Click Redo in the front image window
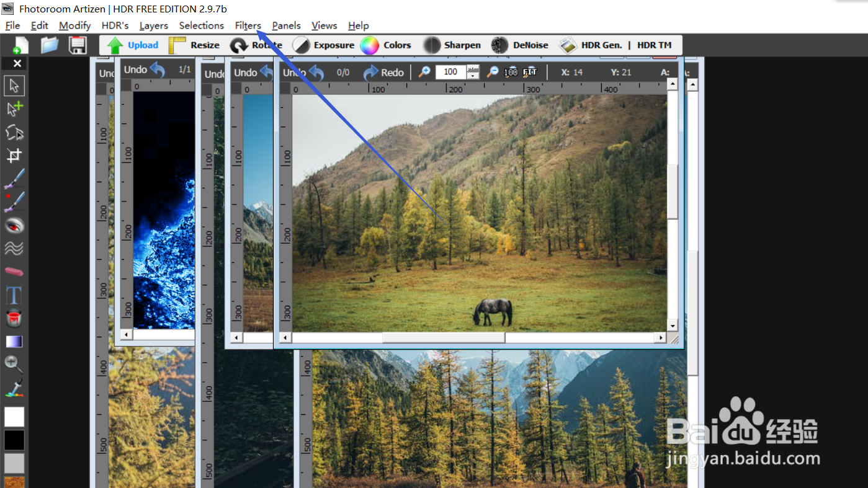The image size is (868, 488). coord(383,73)
